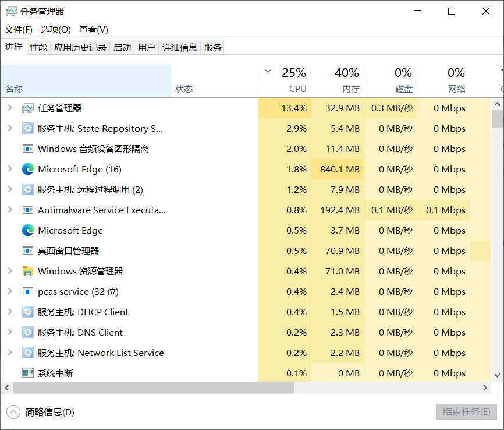Click 简略信息(D) label
The image size is (504, 430).
tap(49, 412)
